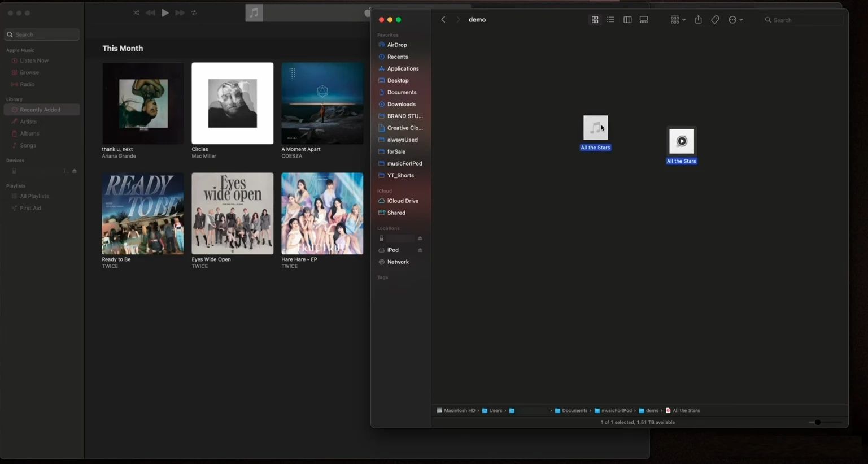Click the Finder edit Tags icon
Image resolution: width=868 pixels, height=464 pixels.
pos(715,20)
